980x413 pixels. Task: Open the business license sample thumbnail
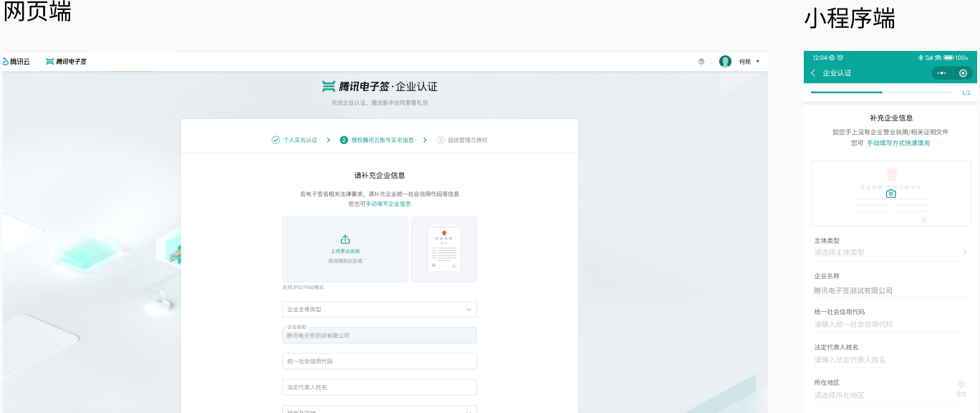[444, 250]
